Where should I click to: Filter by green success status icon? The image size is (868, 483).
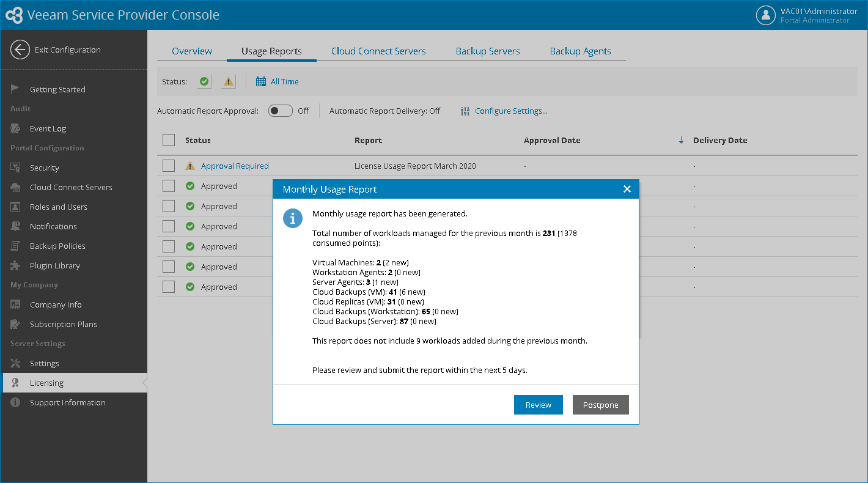click(x=205, y=81)
